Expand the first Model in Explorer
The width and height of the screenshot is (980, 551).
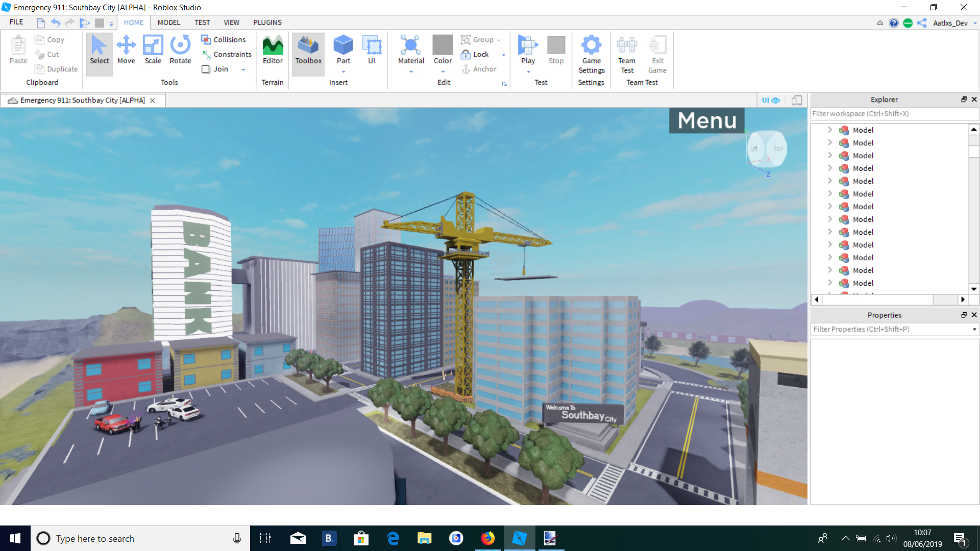coord(829,130)
